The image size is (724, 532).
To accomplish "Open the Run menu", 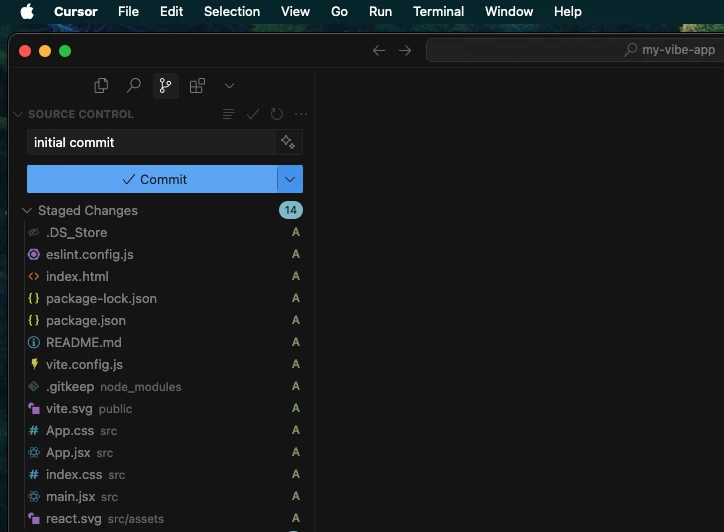I will coord(380,12).
